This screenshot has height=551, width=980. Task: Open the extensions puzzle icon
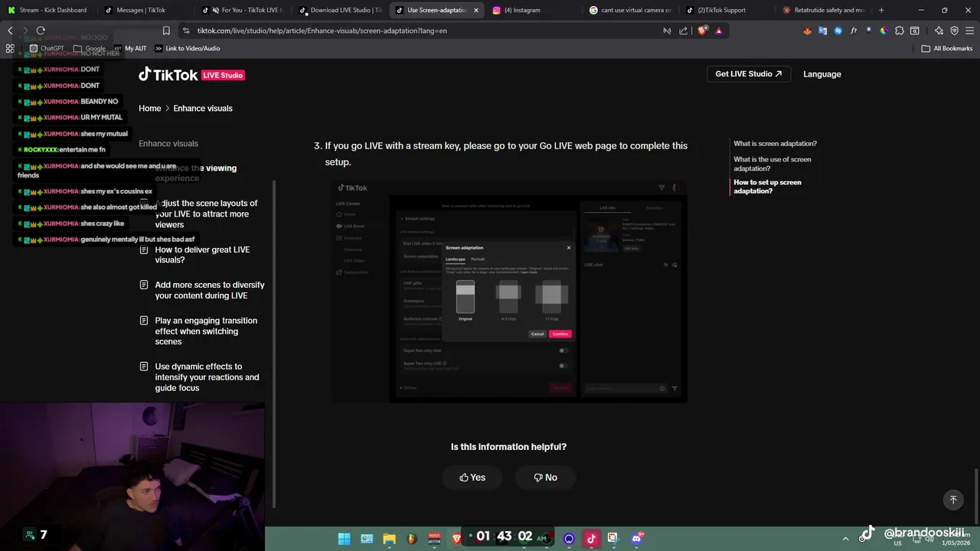900,31
